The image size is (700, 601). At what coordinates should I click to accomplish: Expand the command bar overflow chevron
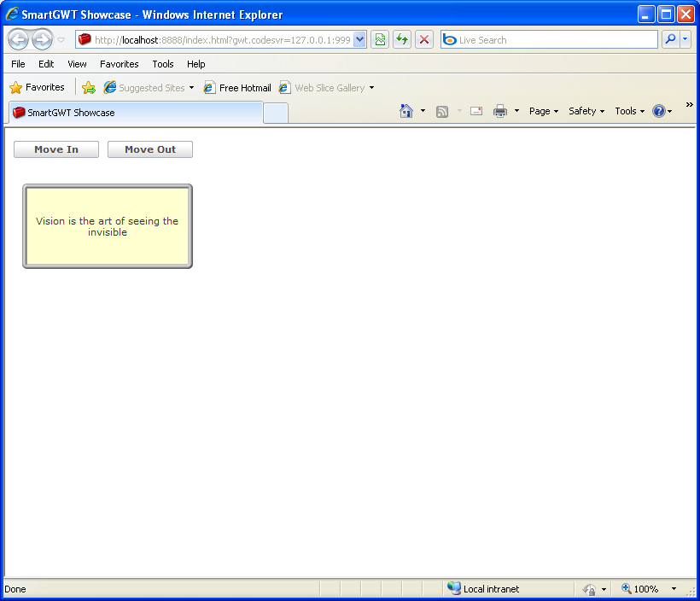point(689,104)
